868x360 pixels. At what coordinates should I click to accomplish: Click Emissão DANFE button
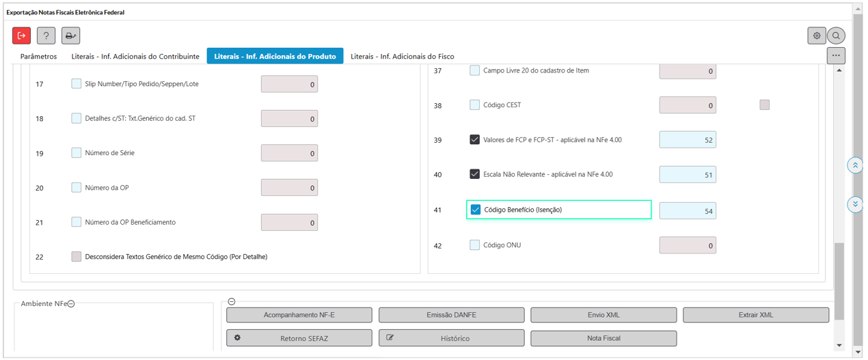452,315
